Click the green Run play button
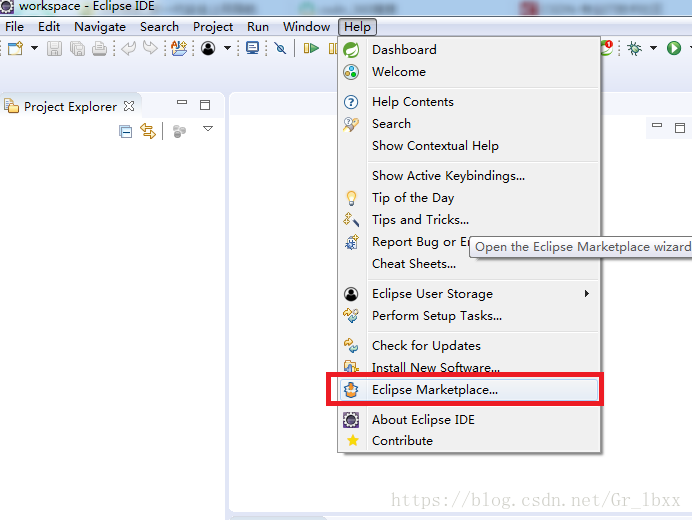The image size is (692, 520). [674, 48]
